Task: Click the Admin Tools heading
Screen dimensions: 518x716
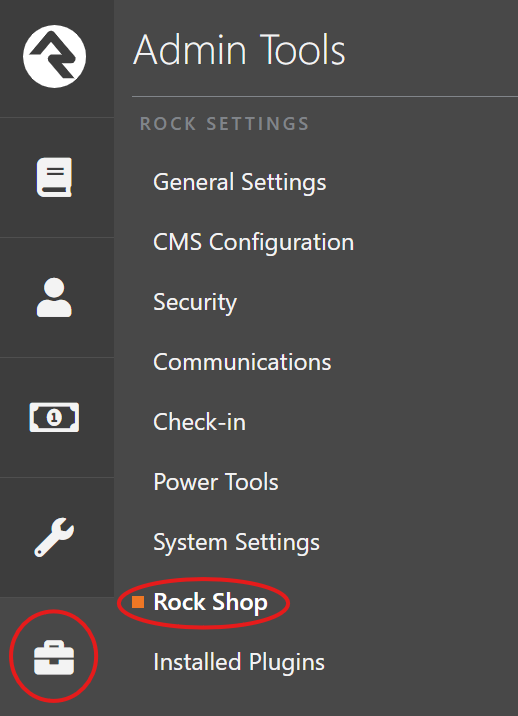Action: coord(239,49)
